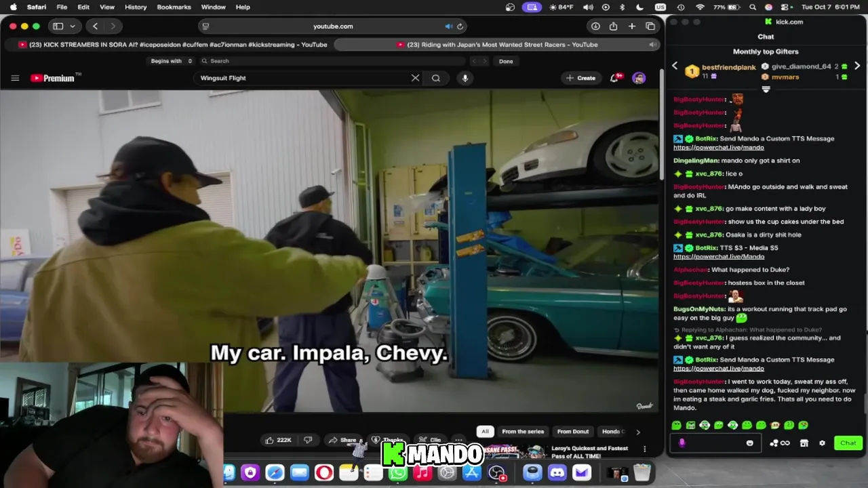Open first powerchat.live/mando link in chat
This screenshot has width=868, height=488.
(x=718, y=147)
